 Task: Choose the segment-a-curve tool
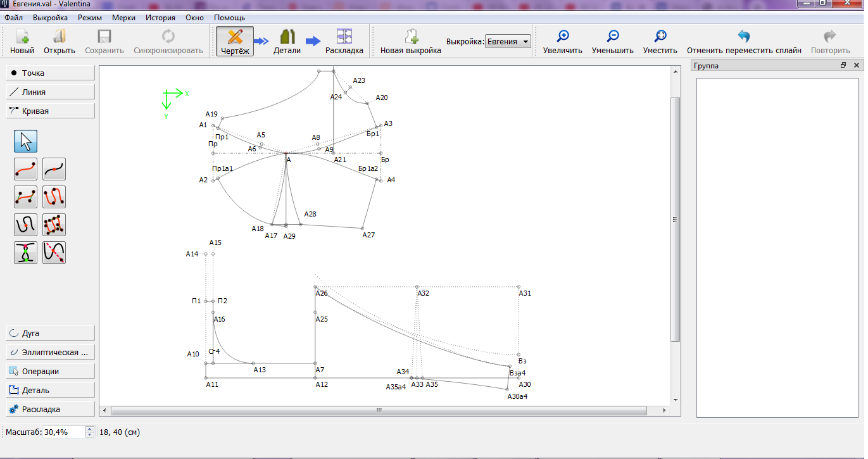pyautogui.click(x=54, y=169)
